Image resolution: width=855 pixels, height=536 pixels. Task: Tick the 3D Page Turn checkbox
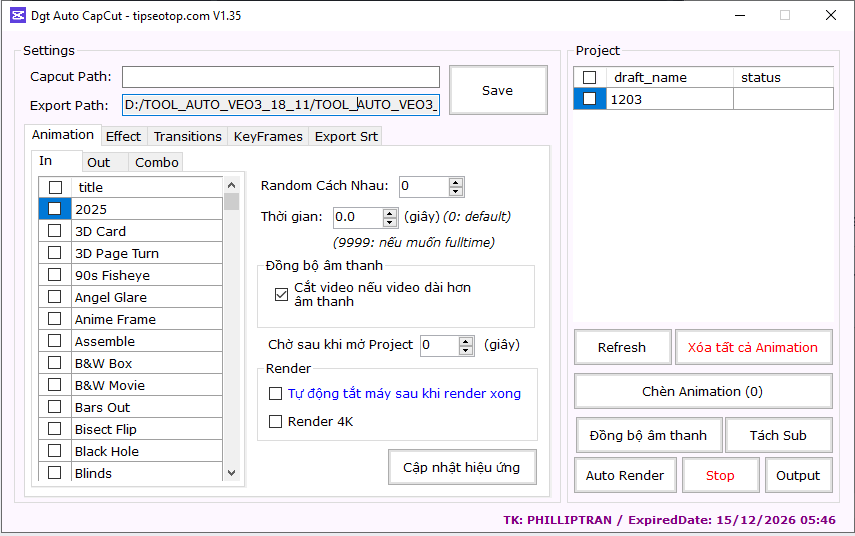pyautogui.click(x=55, y=253)
